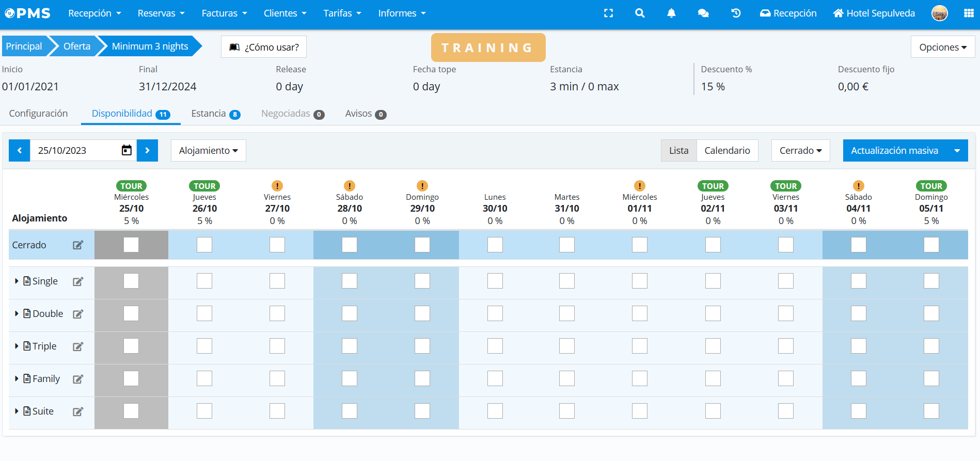980x461 pixels.
Task: Click the ¿Cómo usar? button
Action: (x=264, y=47)
